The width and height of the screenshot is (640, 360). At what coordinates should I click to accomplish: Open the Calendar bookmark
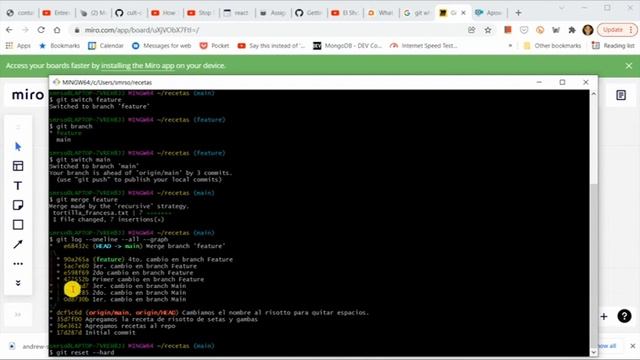(106, 46)
